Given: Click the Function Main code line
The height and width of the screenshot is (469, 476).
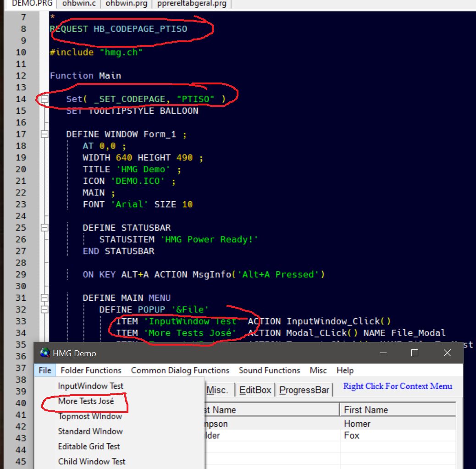Looking at the screenshot, I should point(85,76).
